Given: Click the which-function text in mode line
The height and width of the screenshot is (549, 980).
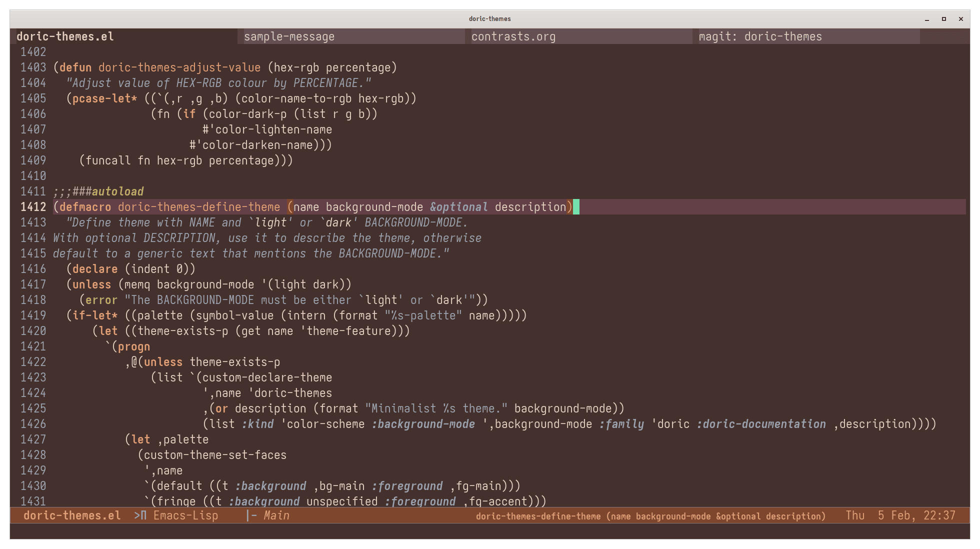Looking at the screenshot, I should [x=650, y=516].
